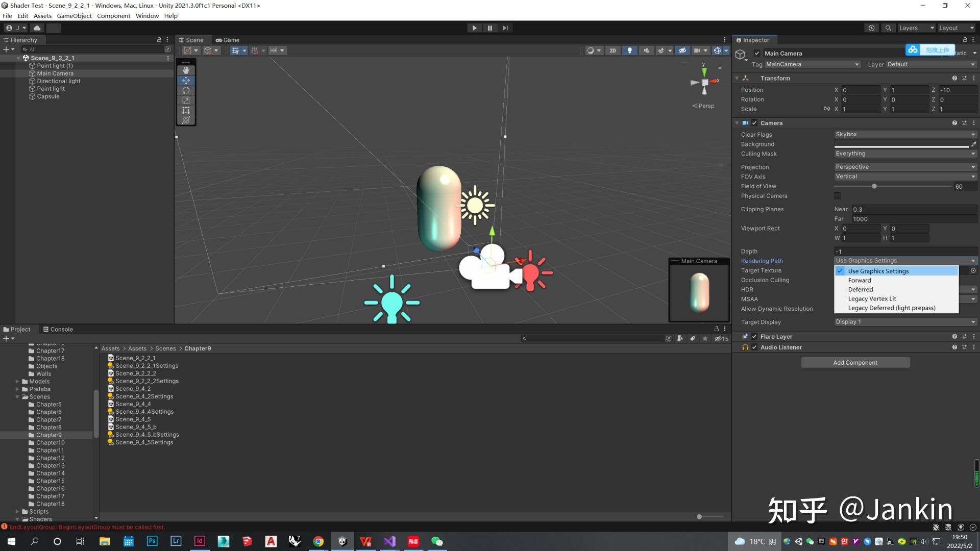Open the search magnifier in the top toolbar
This screenshot has height=551, width=980.
click(x=888, y=28)
